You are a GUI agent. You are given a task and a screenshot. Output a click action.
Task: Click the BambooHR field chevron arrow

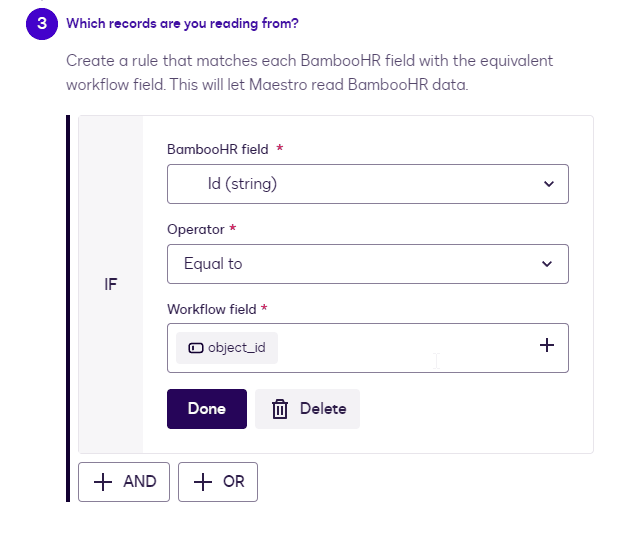[x=547, y=184]
